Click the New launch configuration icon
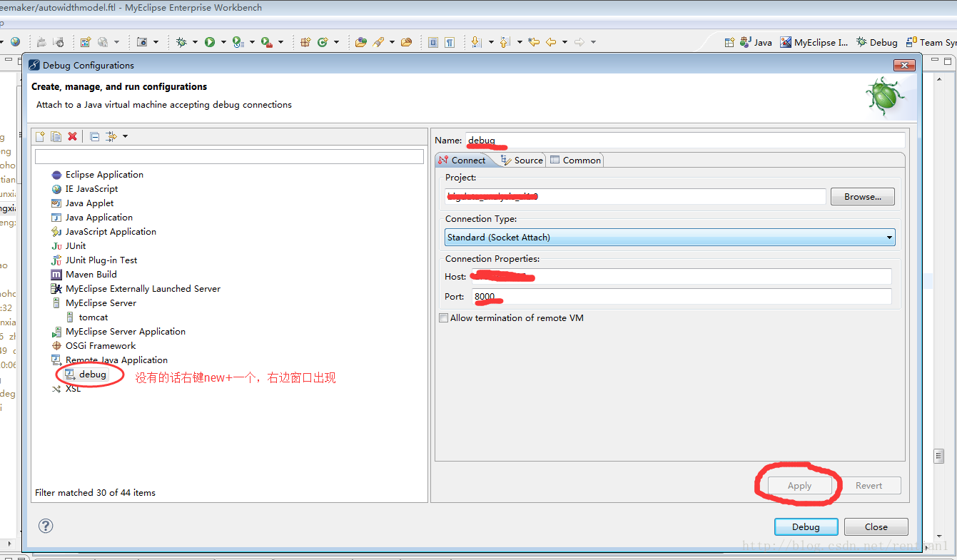This screenshot has width=957, height=560. (x=40, y=136)
